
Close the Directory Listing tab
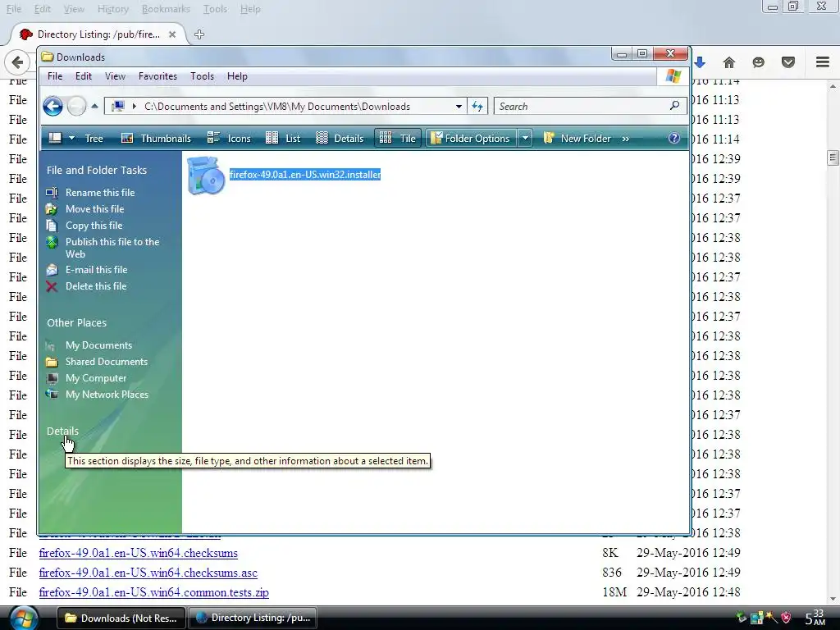pyautogui.click(x=172, y=34)
